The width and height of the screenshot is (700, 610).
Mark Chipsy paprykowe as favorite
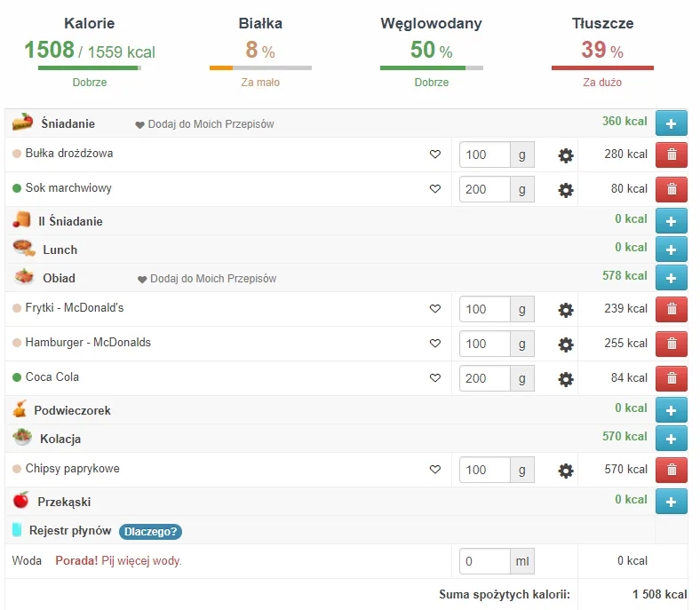435,470
